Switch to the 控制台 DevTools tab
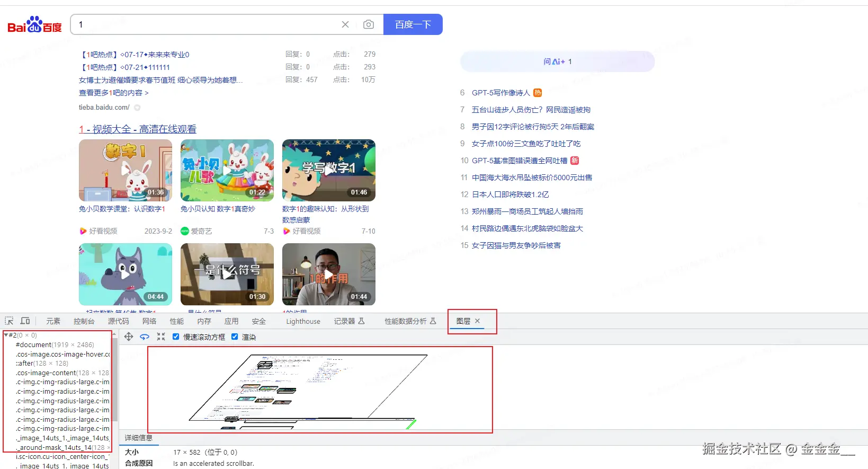 84,321
